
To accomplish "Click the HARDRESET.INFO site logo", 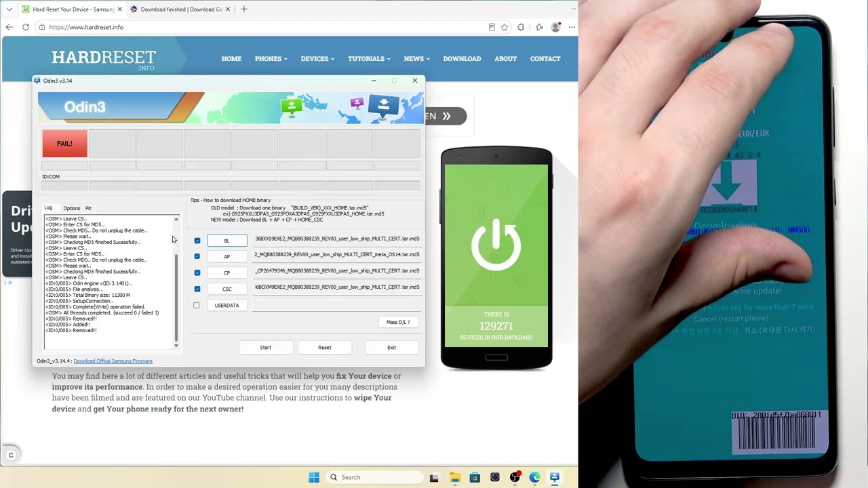I will tap(104, 59).
